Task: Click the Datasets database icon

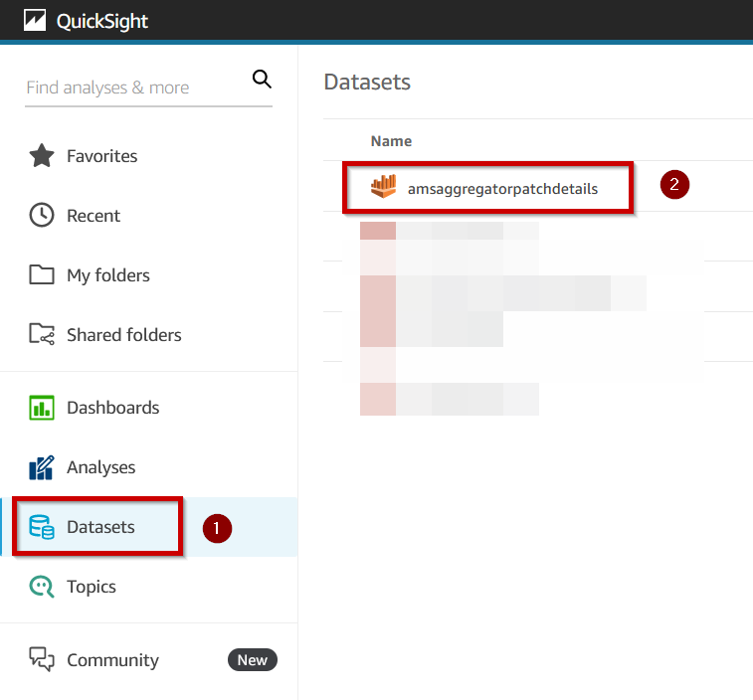Action: 42,527
